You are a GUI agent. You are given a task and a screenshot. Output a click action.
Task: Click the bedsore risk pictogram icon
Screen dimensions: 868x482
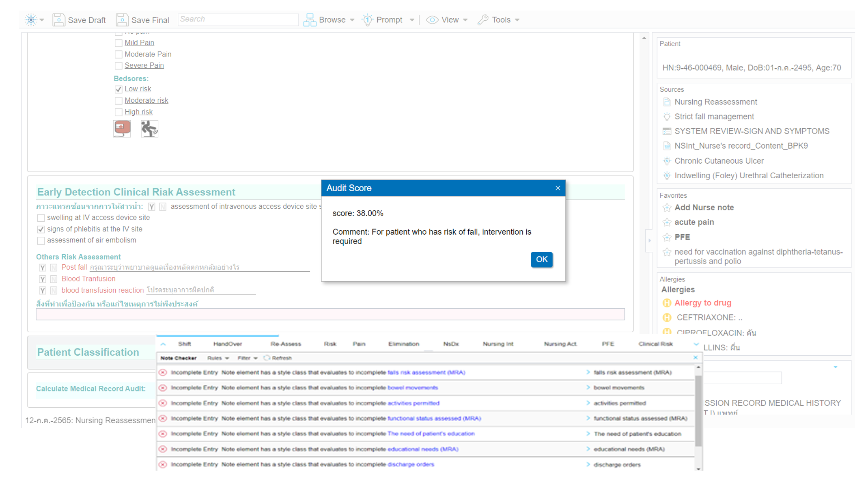tap(122, 129)
